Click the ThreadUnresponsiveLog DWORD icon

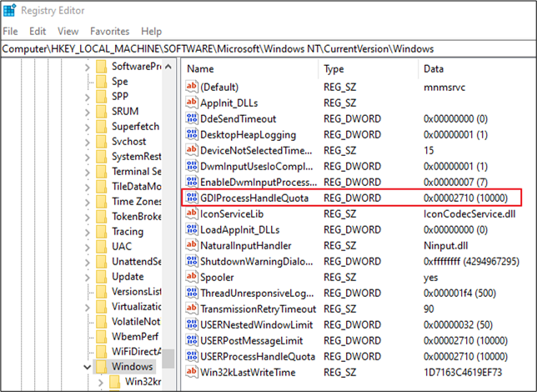pyautogui.click(x=192, y=293)
